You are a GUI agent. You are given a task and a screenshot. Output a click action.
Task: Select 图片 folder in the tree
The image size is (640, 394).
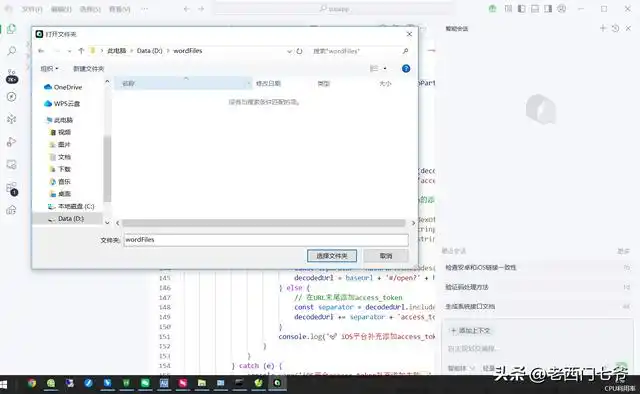(60, 145)
